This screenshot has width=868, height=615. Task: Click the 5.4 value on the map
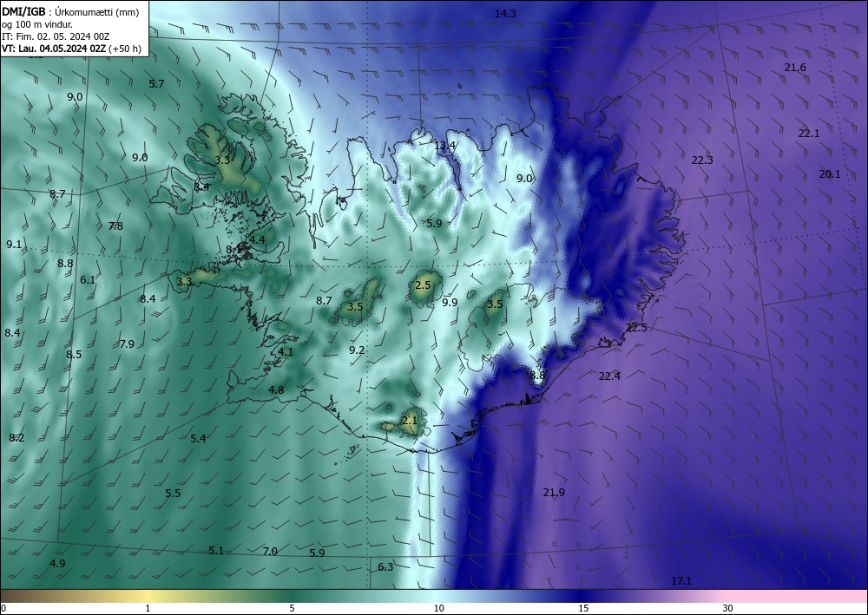pos(198,439)
